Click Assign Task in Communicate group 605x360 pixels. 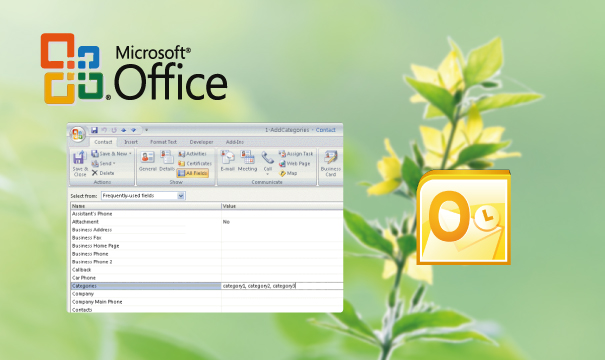click(296, 154)
